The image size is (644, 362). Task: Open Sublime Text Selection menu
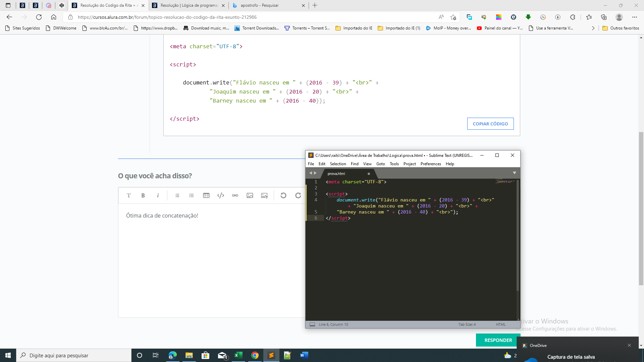click(x=338, y=164)
